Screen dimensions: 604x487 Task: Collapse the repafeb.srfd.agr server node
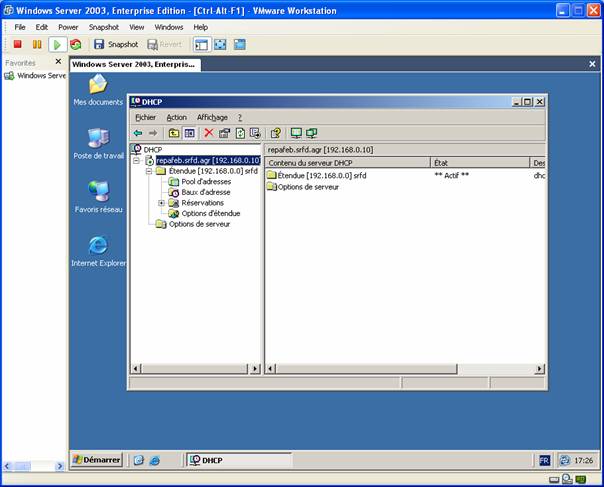click(136, 160)
